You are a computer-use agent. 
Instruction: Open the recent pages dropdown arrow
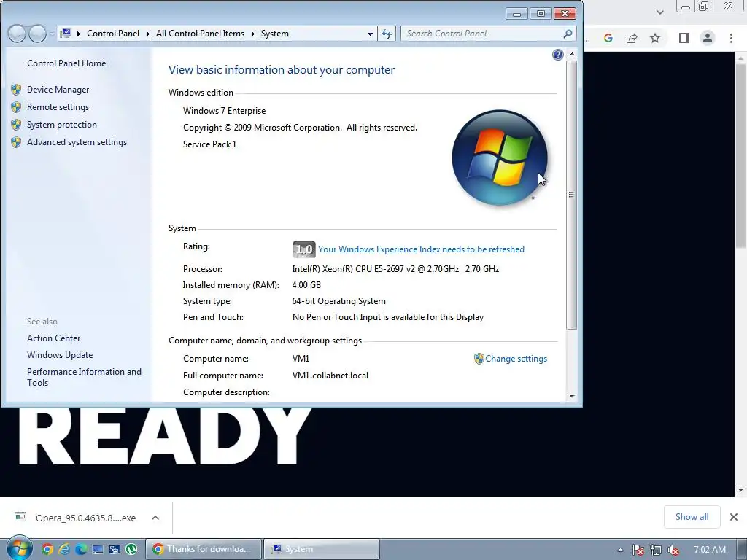(x=52, y=34)
